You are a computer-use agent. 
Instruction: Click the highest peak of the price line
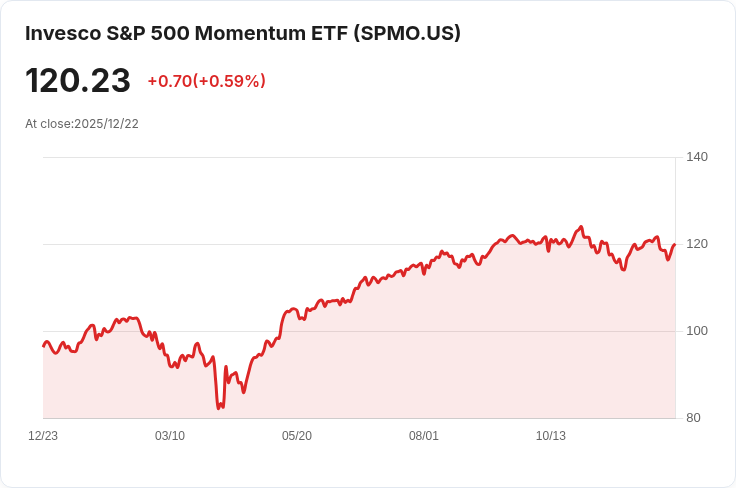click(x=582, y=227)
